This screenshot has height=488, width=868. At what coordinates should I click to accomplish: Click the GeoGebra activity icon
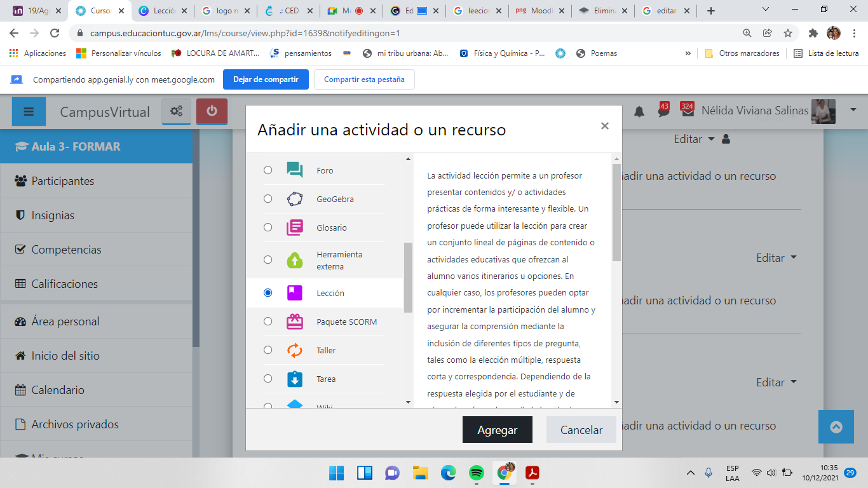(294, 199)
